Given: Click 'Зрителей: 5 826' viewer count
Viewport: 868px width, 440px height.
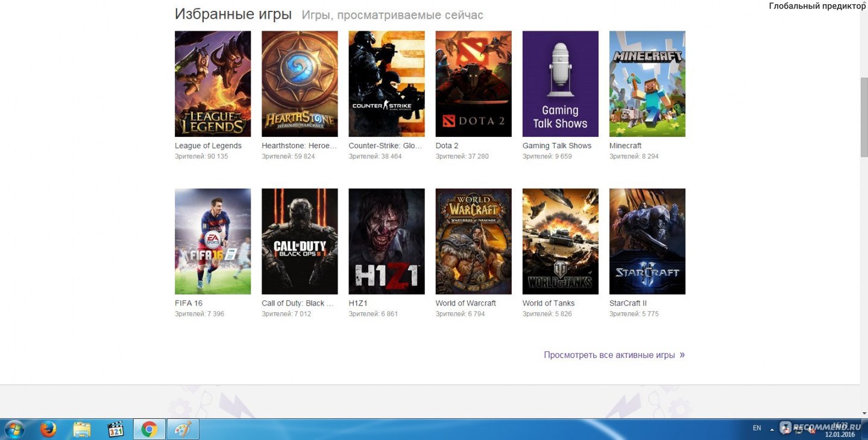Looking at the screenshot, I should (x=547, y=314).
